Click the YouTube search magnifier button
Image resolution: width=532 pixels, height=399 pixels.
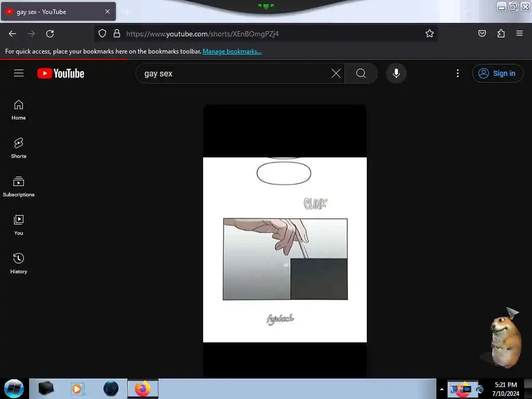click(361, 73)
